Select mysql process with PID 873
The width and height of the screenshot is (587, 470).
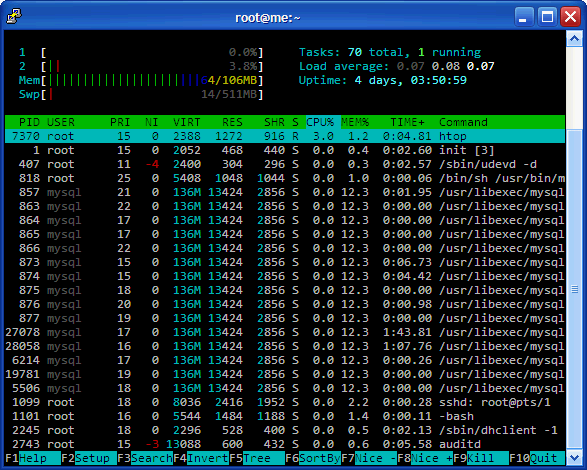pyautogui.click(x=285, y=262)
